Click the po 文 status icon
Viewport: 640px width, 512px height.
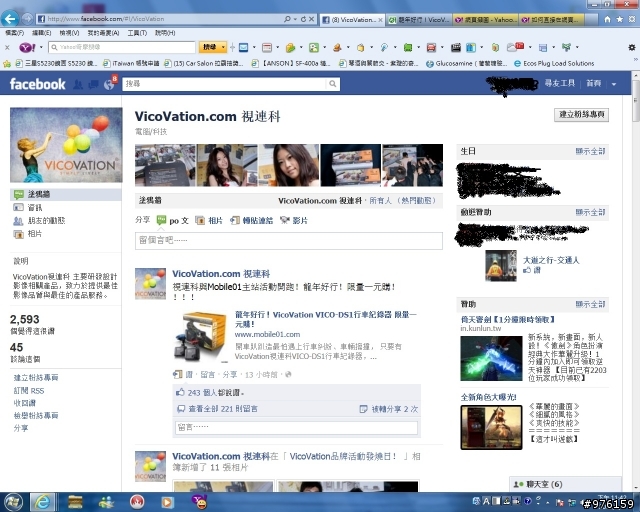[x=161, y=220]
